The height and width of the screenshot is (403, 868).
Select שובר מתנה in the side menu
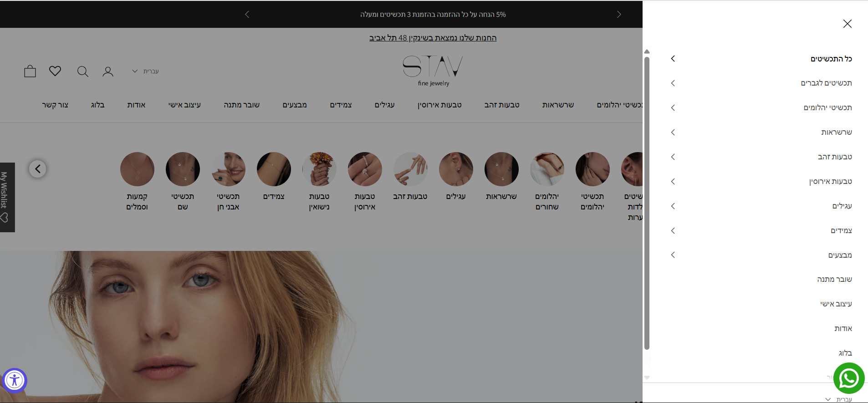point(834,280)
